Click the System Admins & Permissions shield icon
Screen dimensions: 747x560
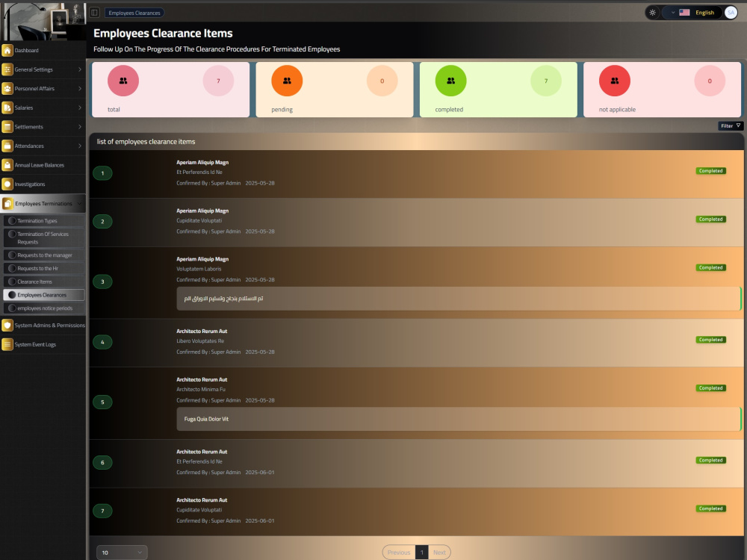(x=7, y=326)
